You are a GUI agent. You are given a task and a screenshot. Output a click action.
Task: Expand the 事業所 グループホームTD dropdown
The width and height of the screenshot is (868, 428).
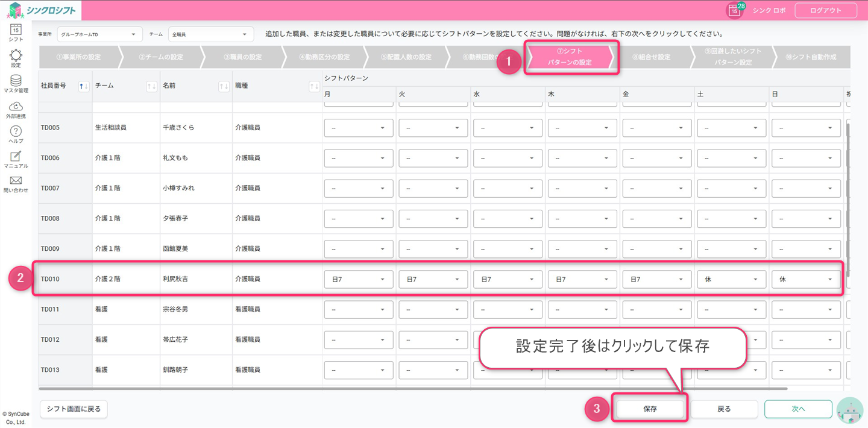99,34
